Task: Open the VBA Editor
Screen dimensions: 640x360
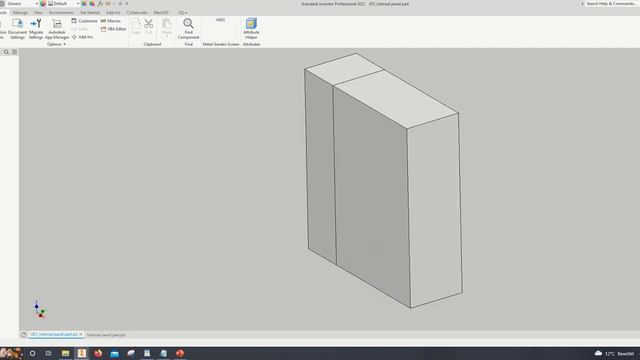Action: (113, 29)
